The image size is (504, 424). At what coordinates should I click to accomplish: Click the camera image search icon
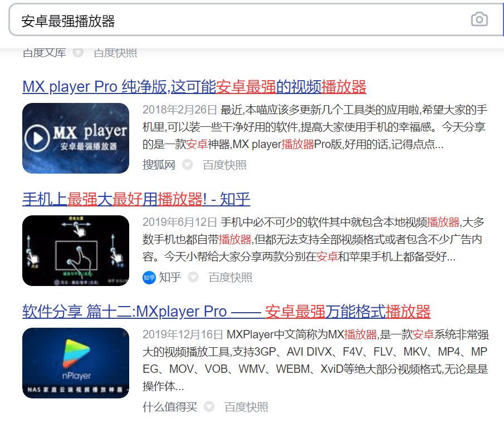pos(479,20)
